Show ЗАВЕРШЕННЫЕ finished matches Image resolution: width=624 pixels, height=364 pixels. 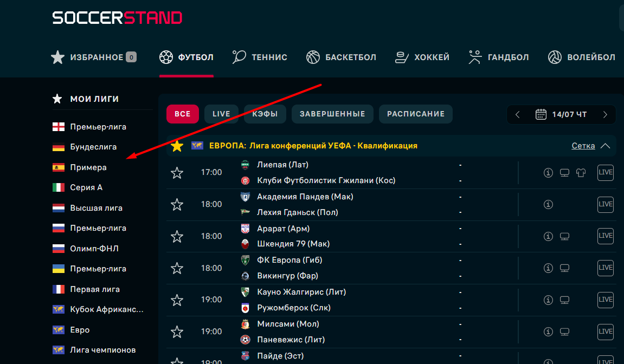(x=332, y=114)
